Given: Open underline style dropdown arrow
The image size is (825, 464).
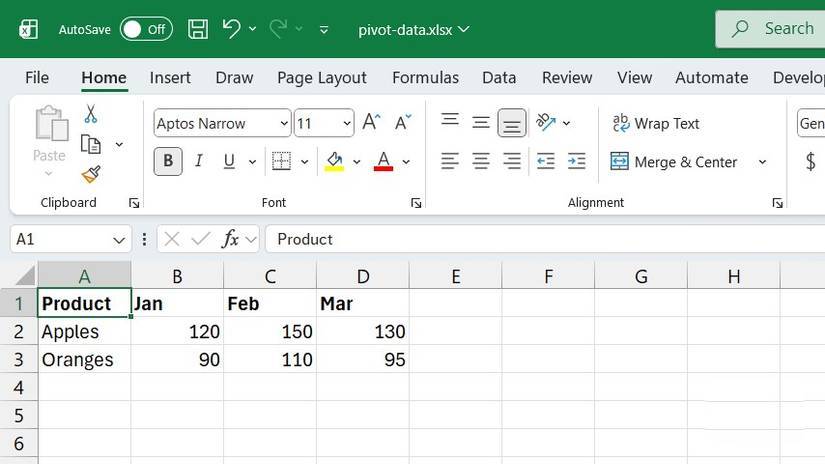Looking at the screenshot, I should click(x=253, y=162).
